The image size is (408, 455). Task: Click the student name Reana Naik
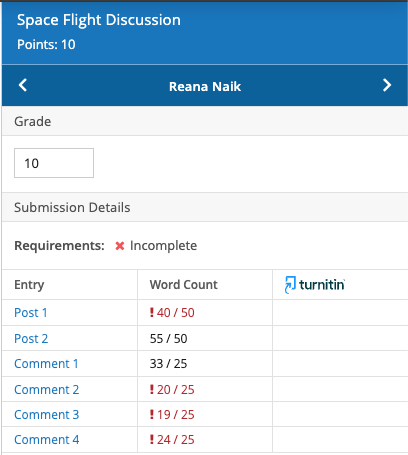coord(205,87)
